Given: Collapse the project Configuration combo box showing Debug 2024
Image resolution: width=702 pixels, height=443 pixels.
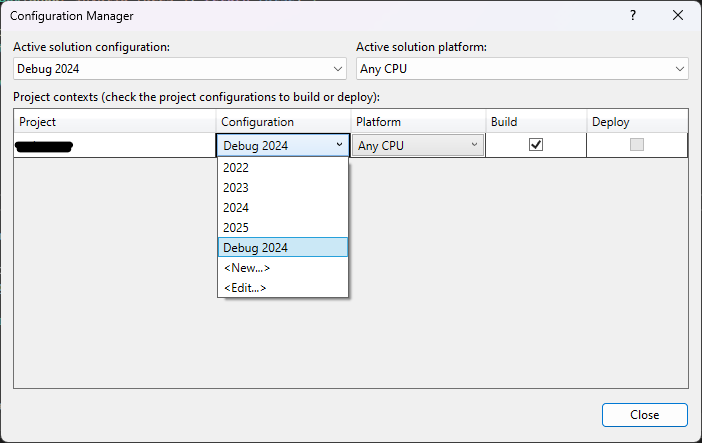Looking at the screenshot, I should pos(283,145).
